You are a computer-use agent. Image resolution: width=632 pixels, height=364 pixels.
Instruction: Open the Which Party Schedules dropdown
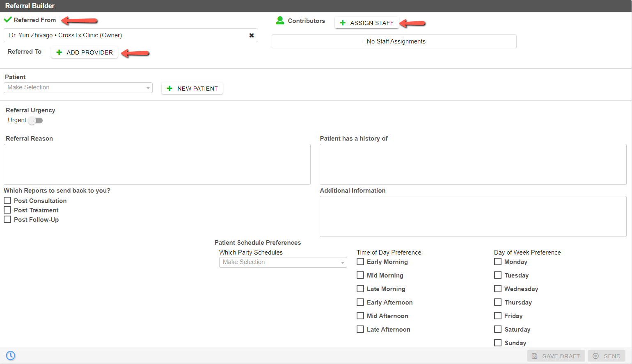[x=283, y=262]
